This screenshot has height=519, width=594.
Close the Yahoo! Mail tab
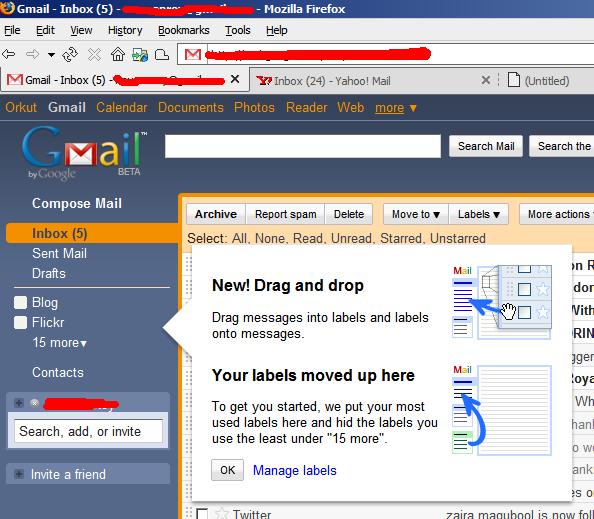(486, 80)
